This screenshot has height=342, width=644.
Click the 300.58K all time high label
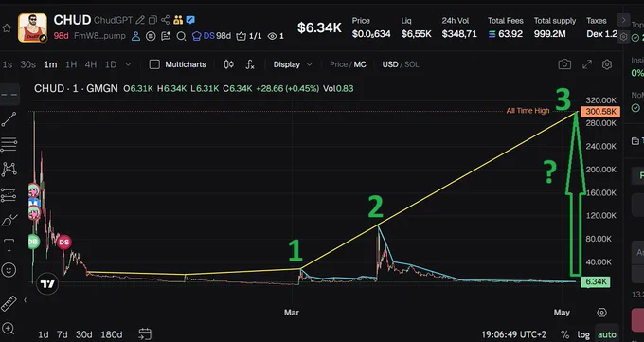tap(601, 112)
